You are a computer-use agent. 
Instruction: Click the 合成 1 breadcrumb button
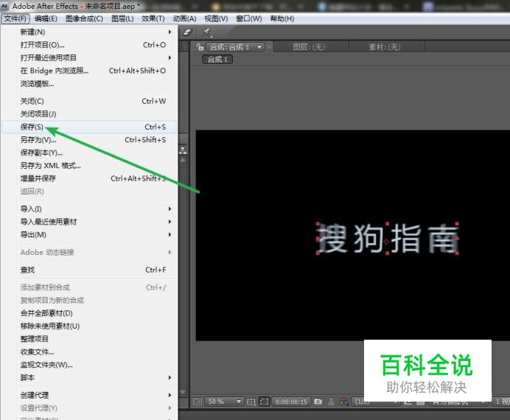point(217,60)
